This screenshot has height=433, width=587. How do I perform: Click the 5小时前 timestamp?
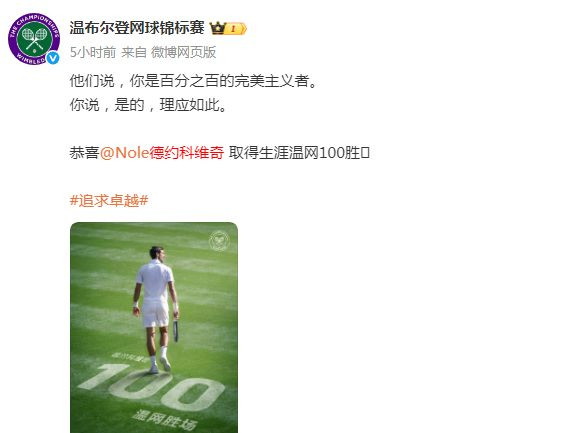coord(93,52)
